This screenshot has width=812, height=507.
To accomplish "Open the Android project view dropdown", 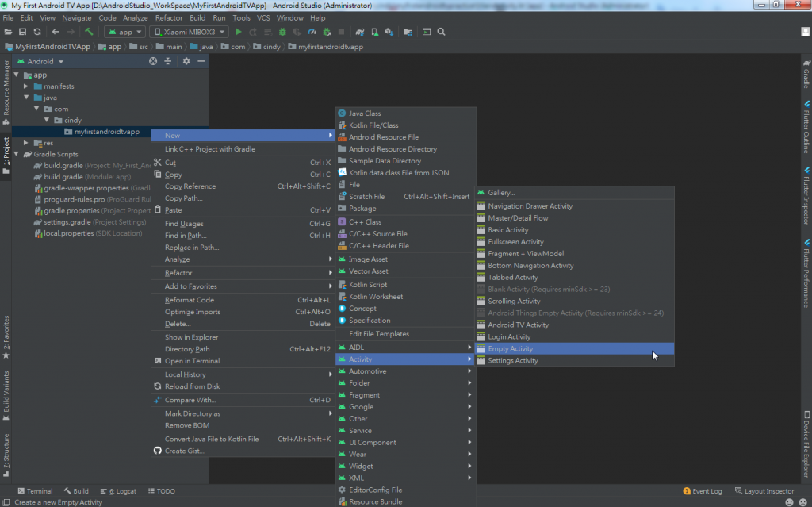I will tap(40, 61).
